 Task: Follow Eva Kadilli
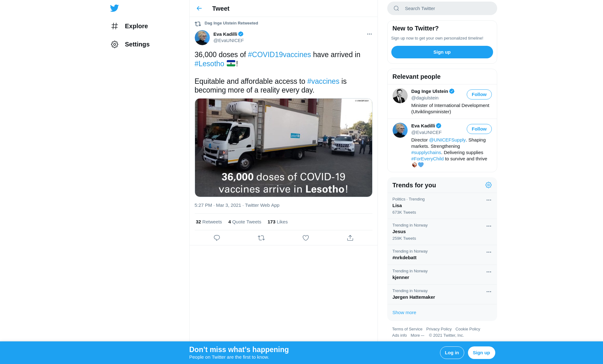click(479, 129)
